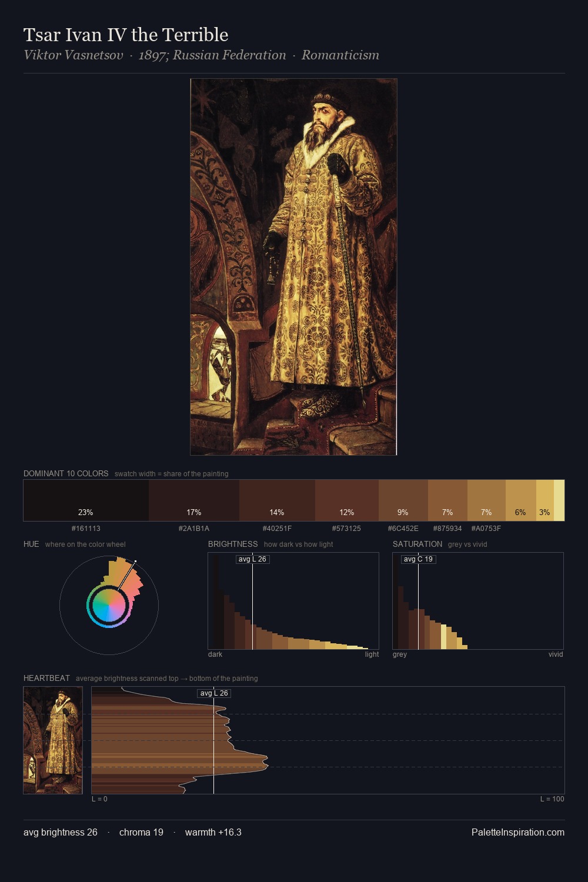
Task: Click hex code #875934
Action: [447, 529]
